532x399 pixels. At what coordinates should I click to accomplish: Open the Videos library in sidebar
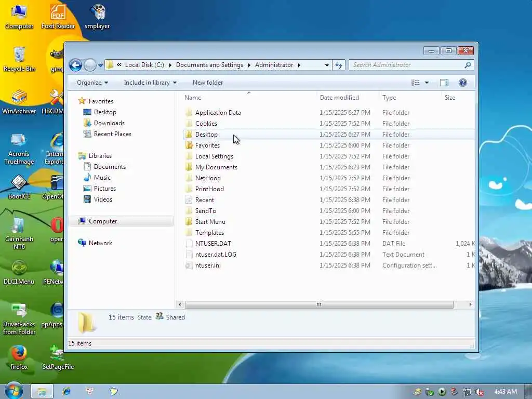tap(103, 199)
